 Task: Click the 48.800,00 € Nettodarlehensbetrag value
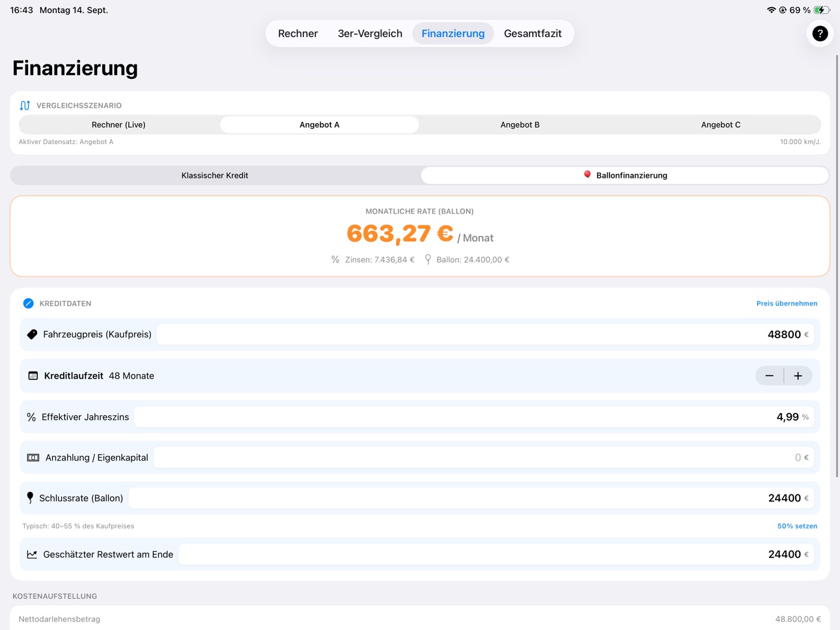(798, 619)
